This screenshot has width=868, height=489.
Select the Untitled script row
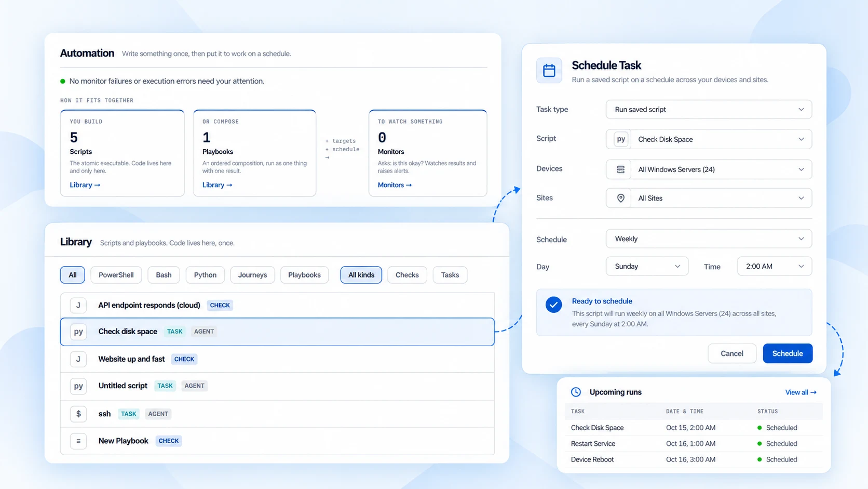277,386
